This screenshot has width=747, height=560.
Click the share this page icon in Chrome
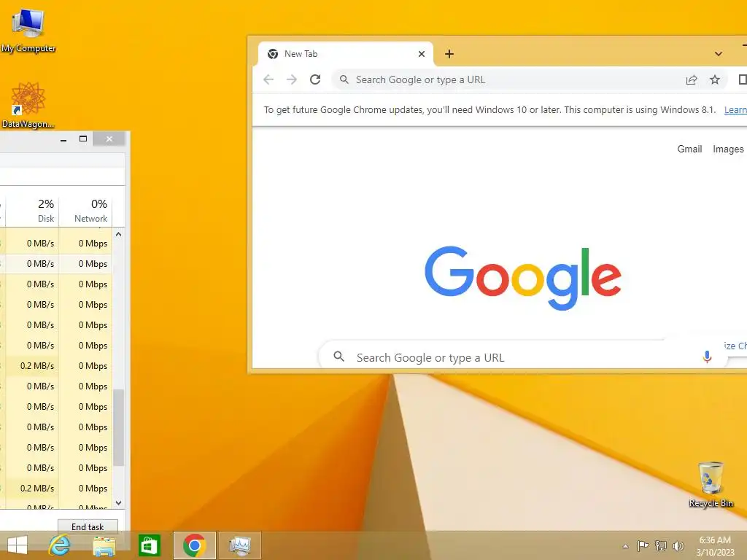[x=692, y=79]
